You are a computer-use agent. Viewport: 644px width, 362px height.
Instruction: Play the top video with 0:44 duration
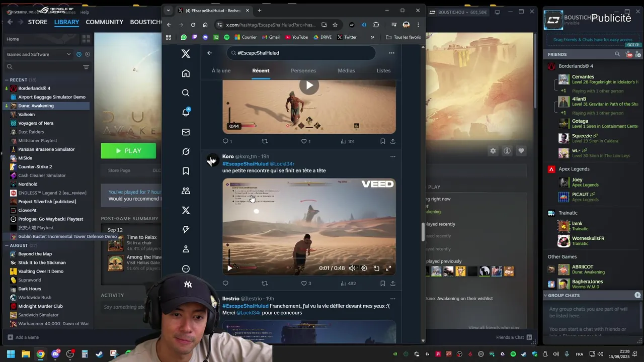click(309, 85)
